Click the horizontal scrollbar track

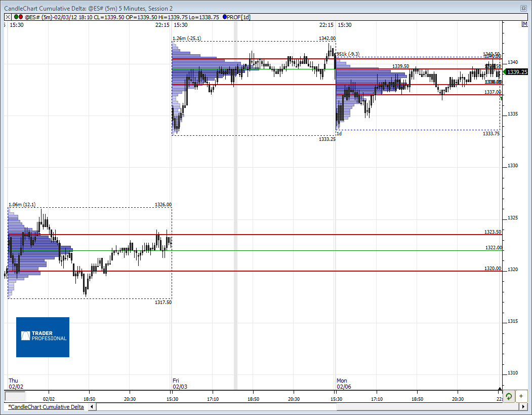pos(308,406)
